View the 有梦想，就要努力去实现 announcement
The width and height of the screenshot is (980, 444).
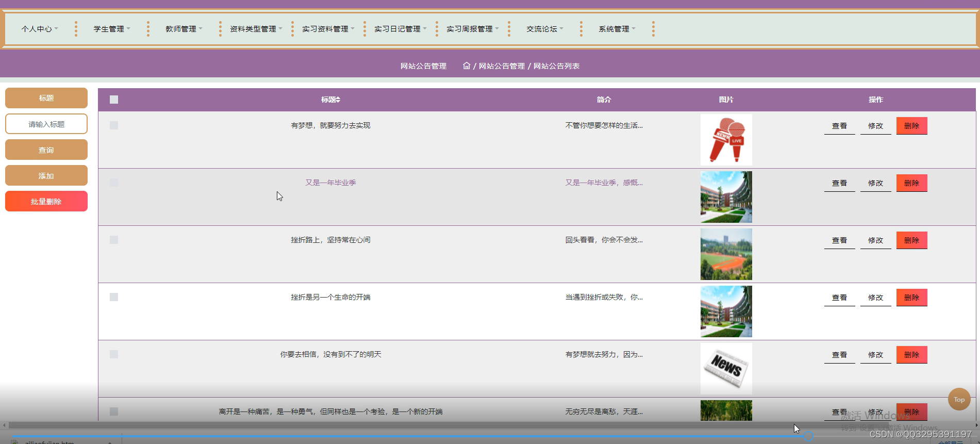840,126
